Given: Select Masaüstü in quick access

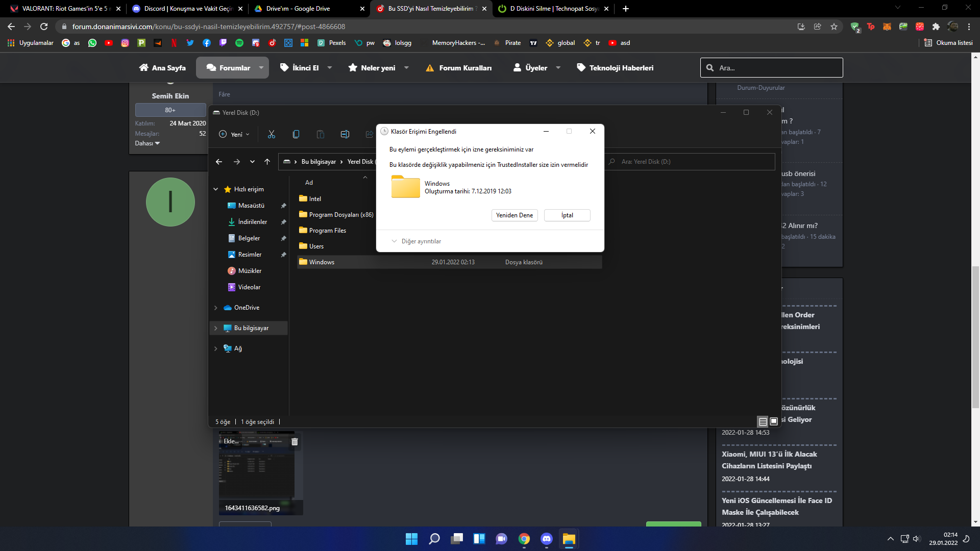Looking at the screenshot, I should pyautogui.click(x=251, y=206).
